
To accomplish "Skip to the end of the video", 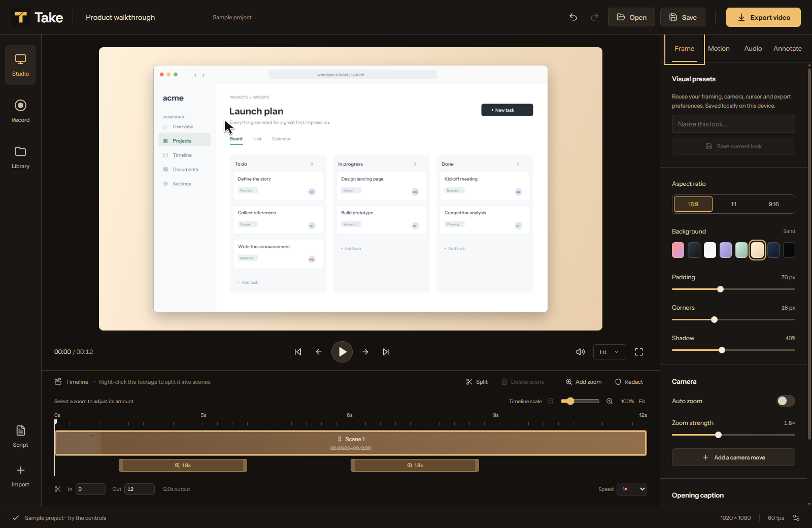I will (386, 352).
